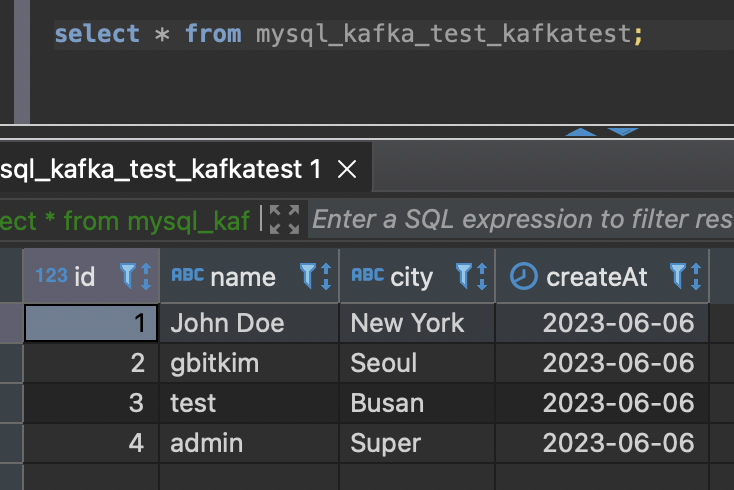Click the select keyword in SQL editor
Screen dimensions: 734x490
coord(97,34)
